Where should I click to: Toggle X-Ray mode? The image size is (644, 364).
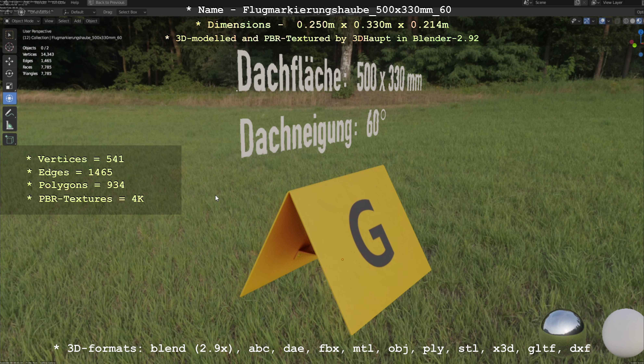click(x=617, y=21)
